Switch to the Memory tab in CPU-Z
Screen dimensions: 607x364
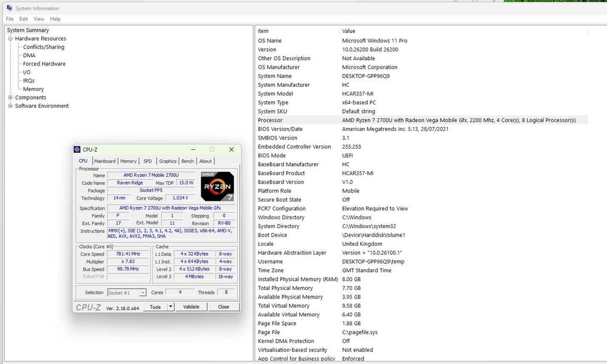tap(128, 161)
